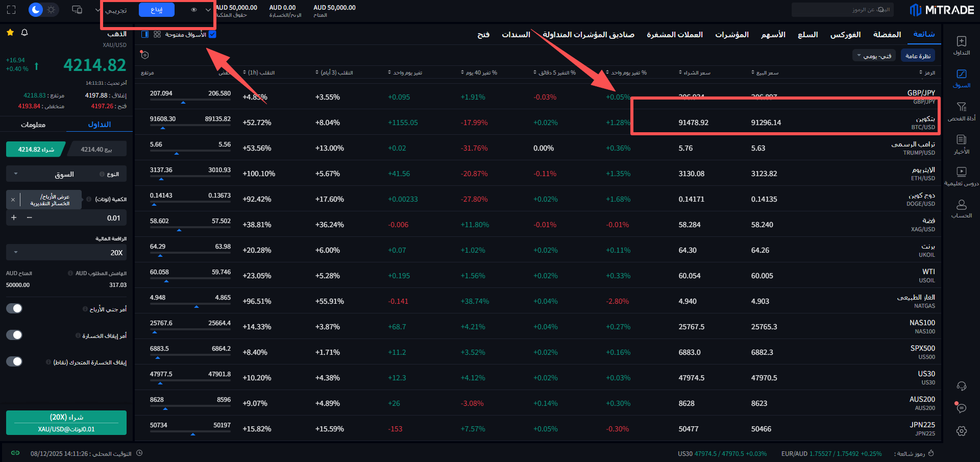Switch to the Forex (الفوركس) tab
980x462 pixels.
pos(845,35)
